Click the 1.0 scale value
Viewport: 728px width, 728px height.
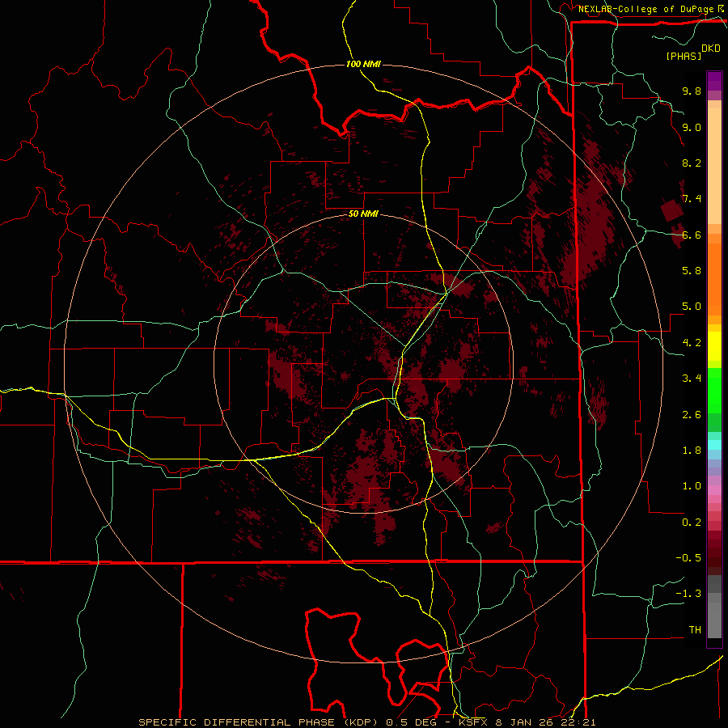coord(692,486)
